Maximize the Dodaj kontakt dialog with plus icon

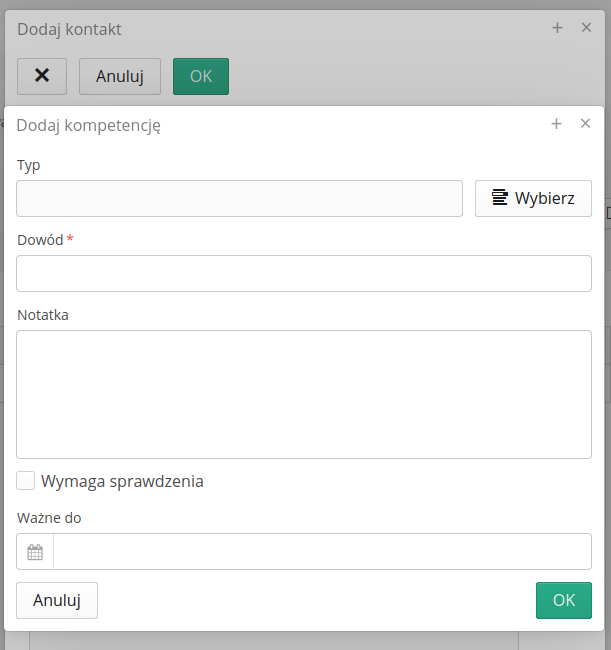558,28
